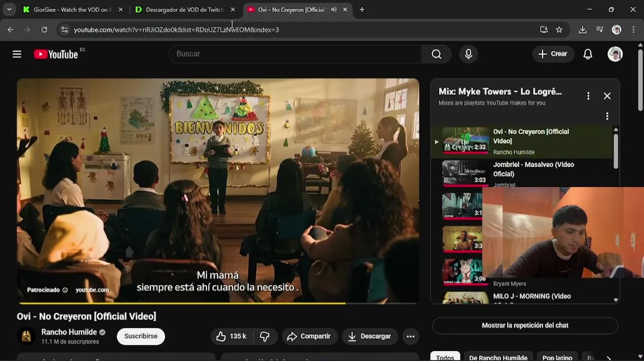Image resolution: width=644 pixels, height=361 pixels.
Task: Open the youtube.com sponsored link
Action: pos(92,290)
